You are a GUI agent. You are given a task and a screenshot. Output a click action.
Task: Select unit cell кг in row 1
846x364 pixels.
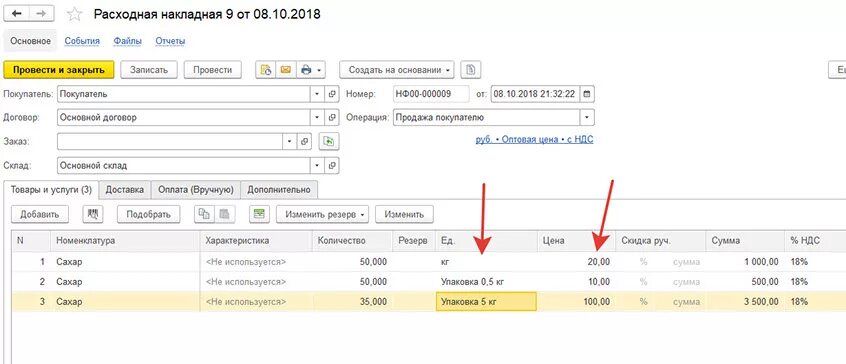click(x=486, y=262)
